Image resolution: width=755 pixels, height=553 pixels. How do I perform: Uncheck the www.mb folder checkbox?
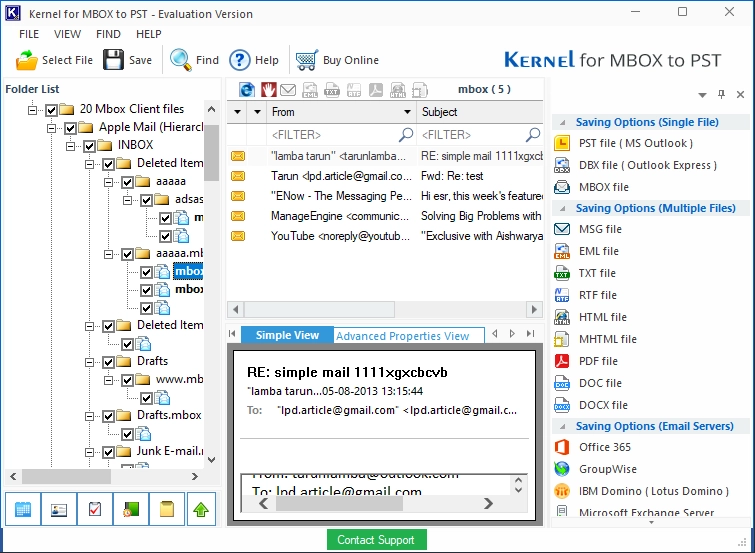(127, 380)
